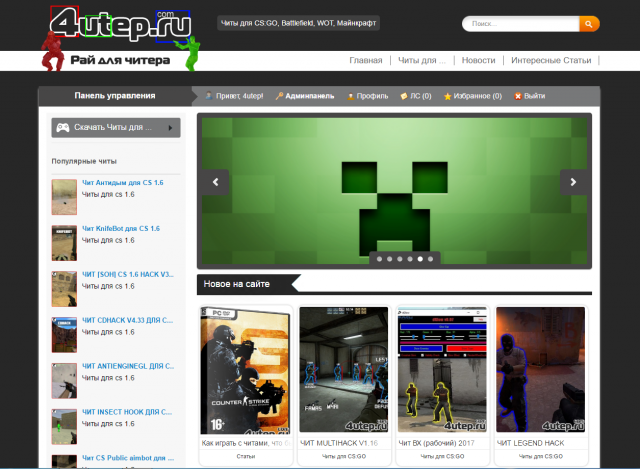Screen dimensions: 640x469
Task: Click the user avatar icon beside Привет
Action: tap(209, 96)
